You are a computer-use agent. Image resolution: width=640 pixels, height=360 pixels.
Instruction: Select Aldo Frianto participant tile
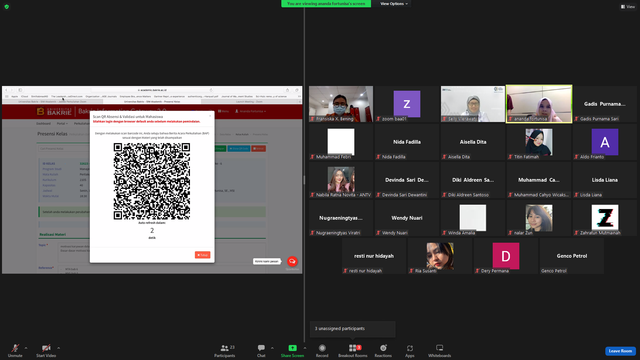coord(604,142)
